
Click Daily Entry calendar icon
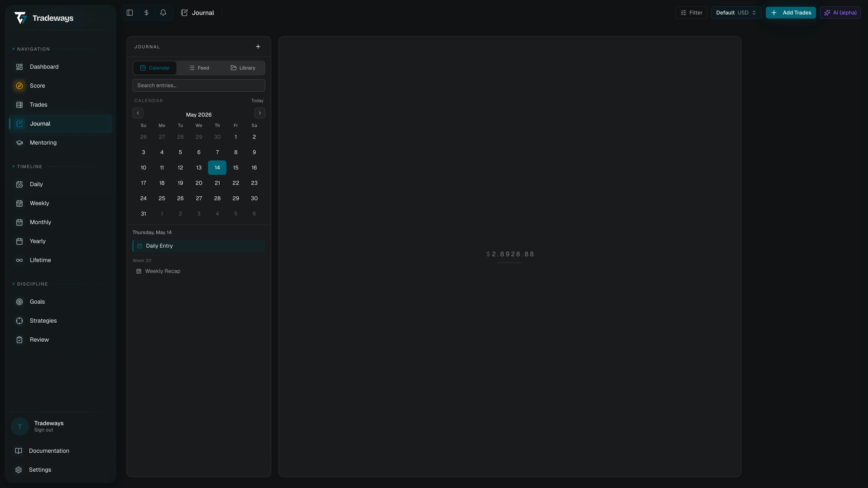tap(139, 246)
